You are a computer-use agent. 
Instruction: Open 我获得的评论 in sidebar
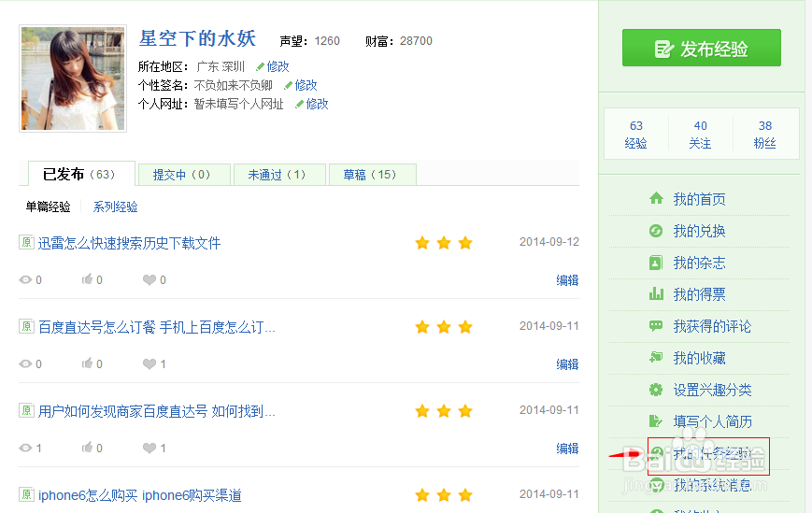coord(712,326)
